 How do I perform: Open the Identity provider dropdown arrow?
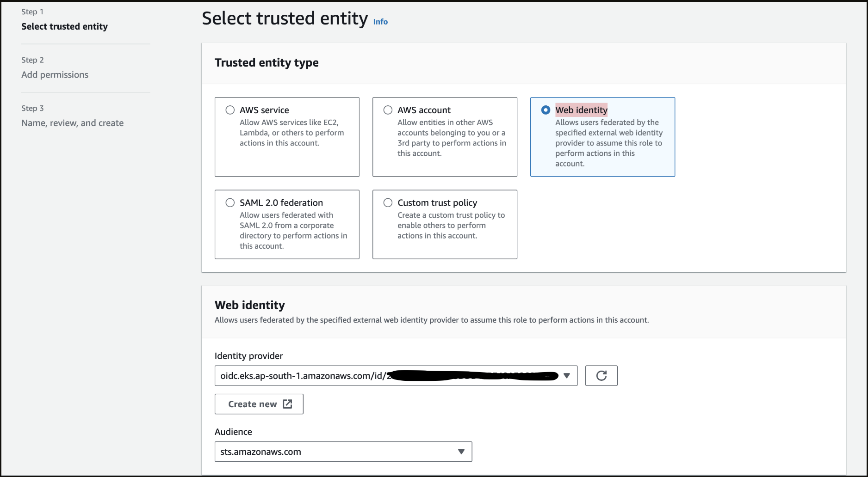tap(567, 376)
